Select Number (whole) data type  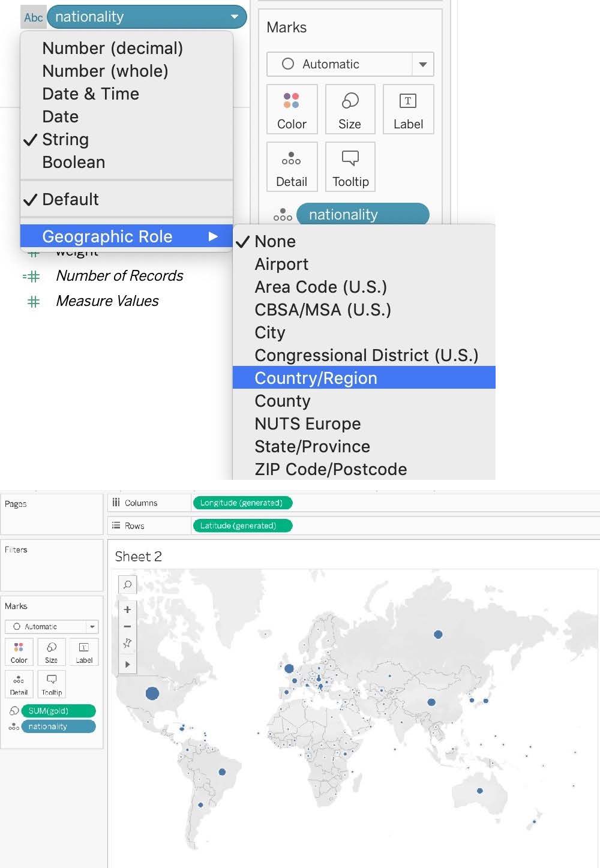(105, 71)
